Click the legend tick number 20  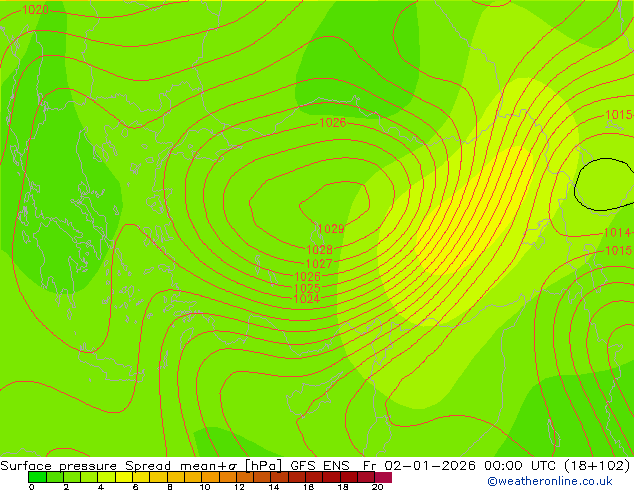(377, 487)
